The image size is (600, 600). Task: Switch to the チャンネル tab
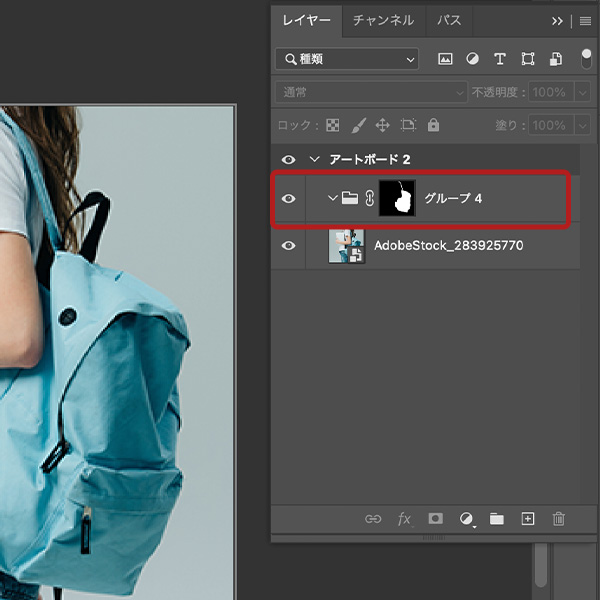pos(383,20)
